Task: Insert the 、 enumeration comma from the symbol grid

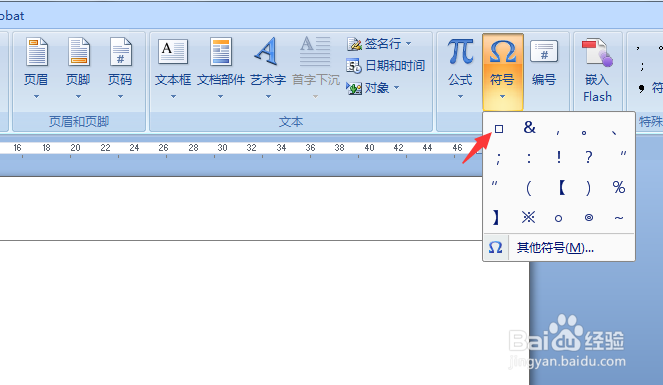Action: tap(614, 133)
